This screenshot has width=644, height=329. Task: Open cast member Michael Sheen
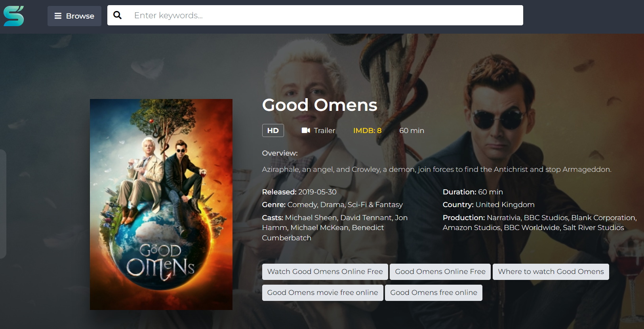(311, 218)
